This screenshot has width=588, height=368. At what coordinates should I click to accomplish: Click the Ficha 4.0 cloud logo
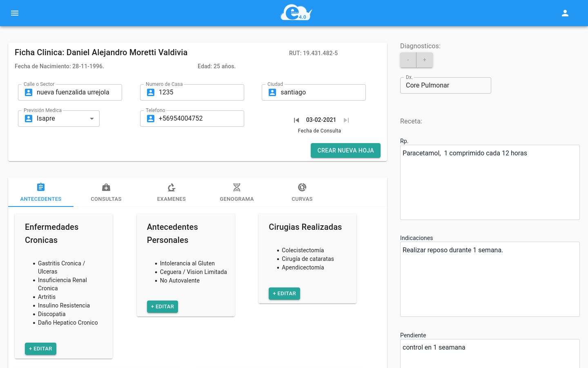click(x=296, y=13)
